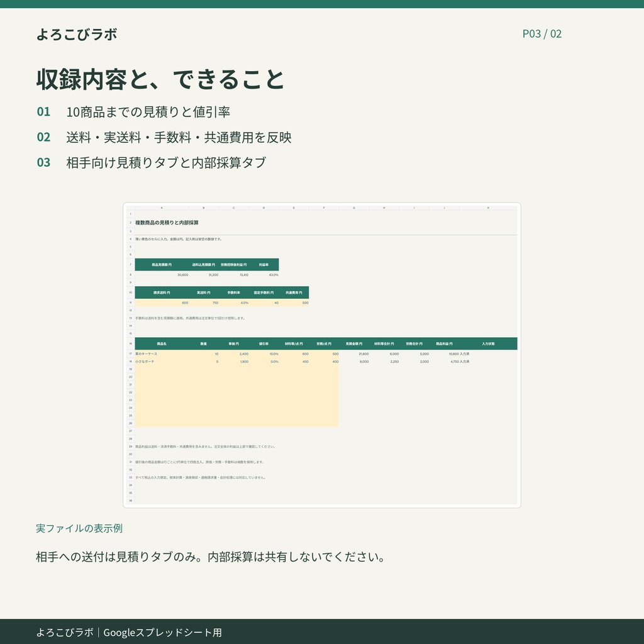Click the 商品見積額 円 header cell

click(162, 265)
